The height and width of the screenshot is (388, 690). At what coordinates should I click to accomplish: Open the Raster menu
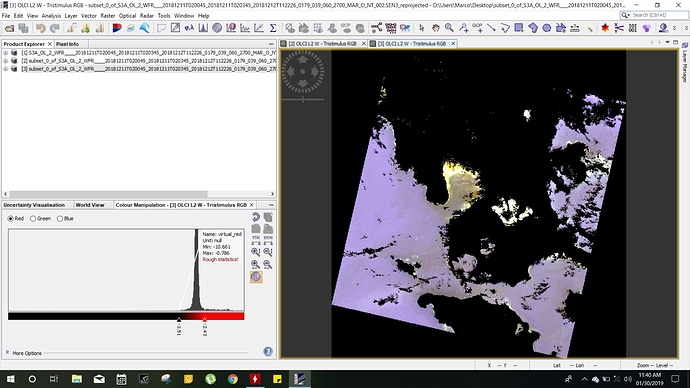click(108, 15)
